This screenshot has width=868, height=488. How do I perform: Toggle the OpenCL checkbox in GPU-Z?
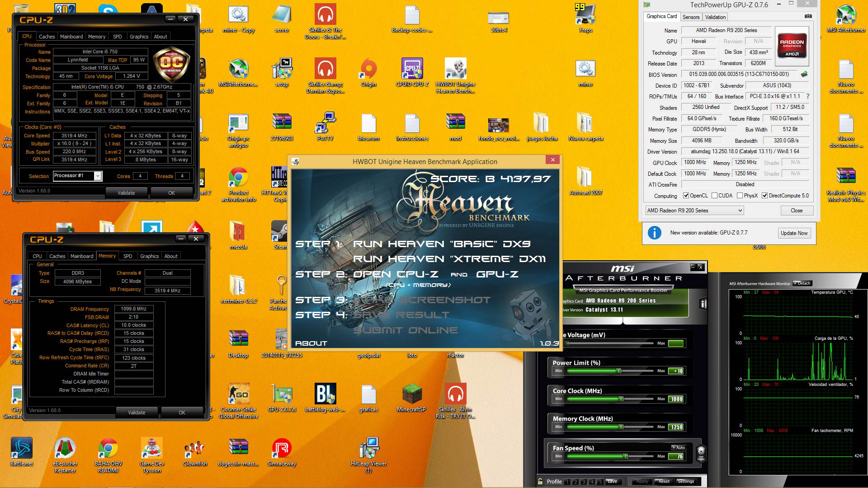pos(686,196)
